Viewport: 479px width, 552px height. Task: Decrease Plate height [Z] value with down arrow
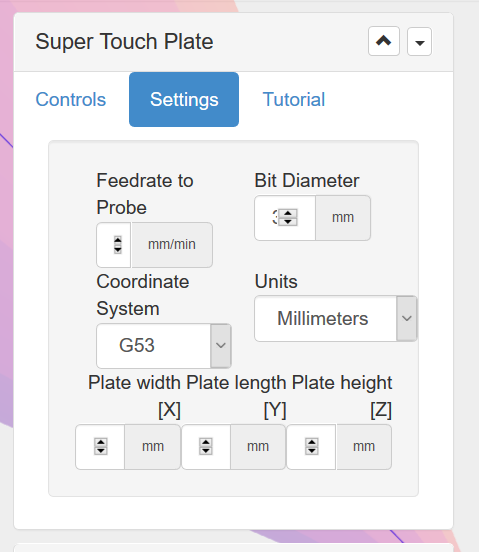[312, 451]
